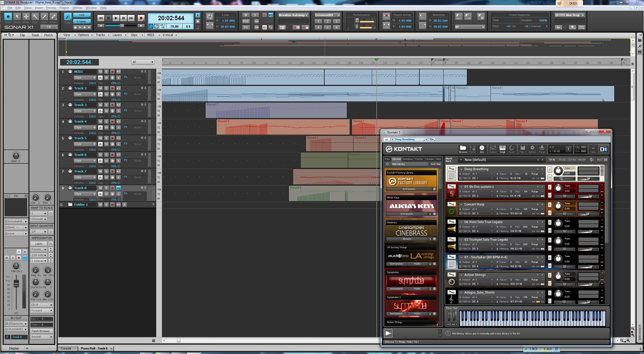Open Purge dropdown for Action Strings
The height and width of the screenshot is (354, 644).
537,280
